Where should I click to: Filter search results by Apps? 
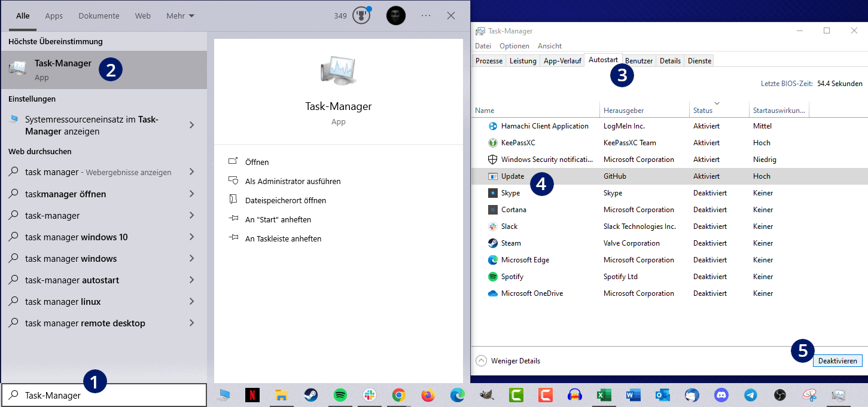54,16
